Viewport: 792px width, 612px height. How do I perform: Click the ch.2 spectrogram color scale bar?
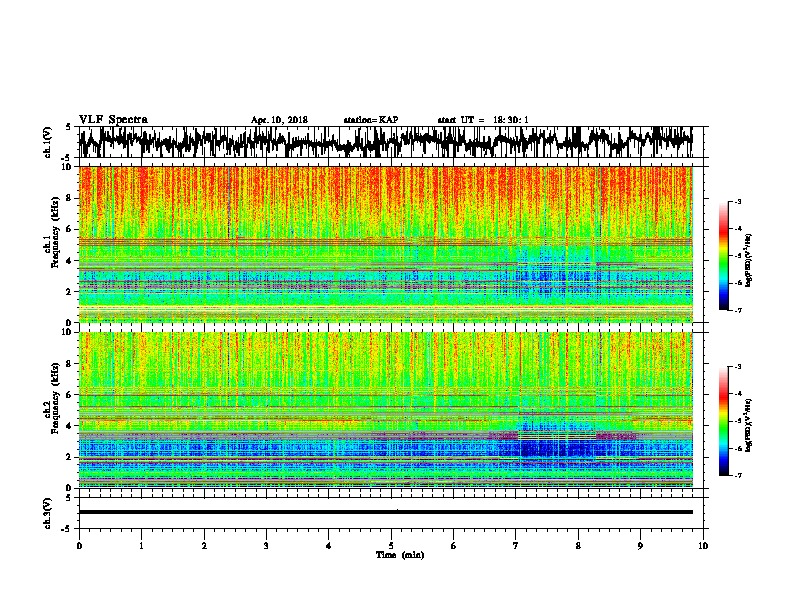click(723, 421)
